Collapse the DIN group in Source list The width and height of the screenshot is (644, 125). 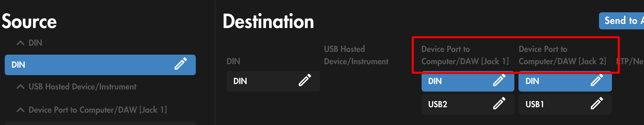(x=20, y=43)
